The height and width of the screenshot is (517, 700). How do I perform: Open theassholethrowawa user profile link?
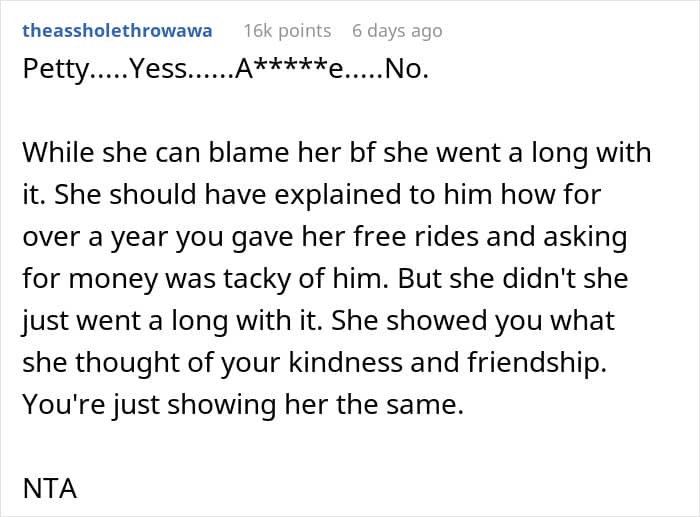[x=117, y=31]
